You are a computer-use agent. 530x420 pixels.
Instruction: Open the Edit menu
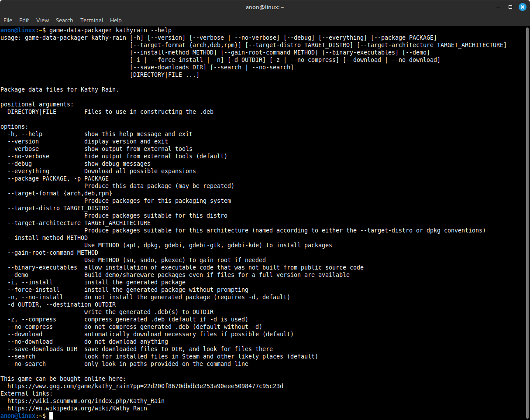24,20
